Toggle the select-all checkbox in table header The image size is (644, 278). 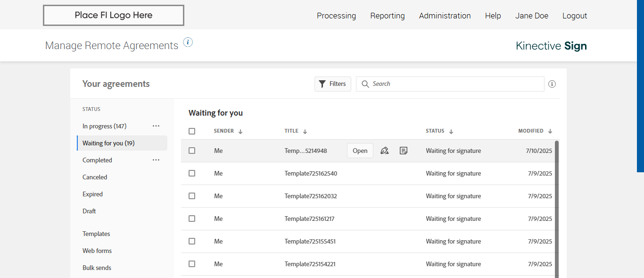192,131
